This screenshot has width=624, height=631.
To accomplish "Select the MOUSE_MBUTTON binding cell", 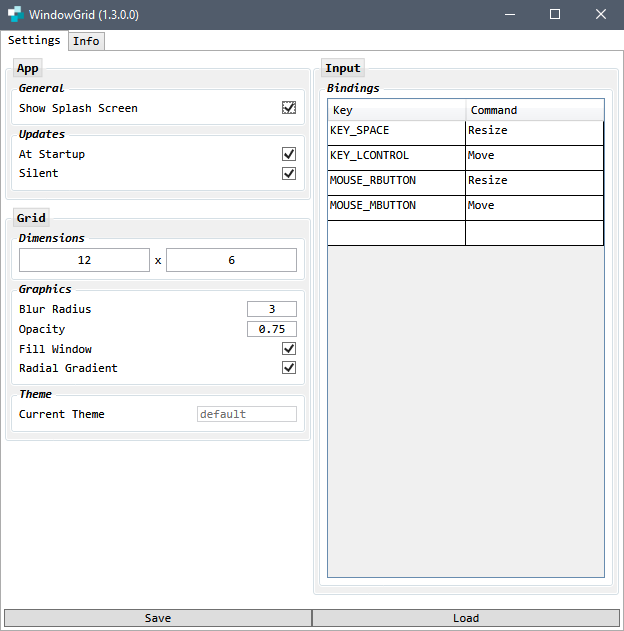I will 397,208.
